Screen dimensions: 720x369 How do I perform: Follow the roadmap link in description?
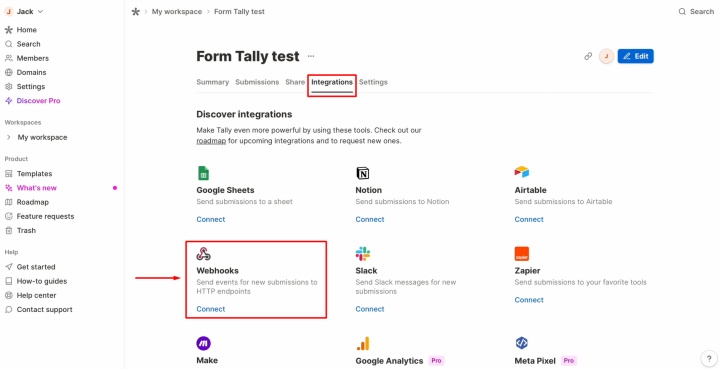coord(211,141)
